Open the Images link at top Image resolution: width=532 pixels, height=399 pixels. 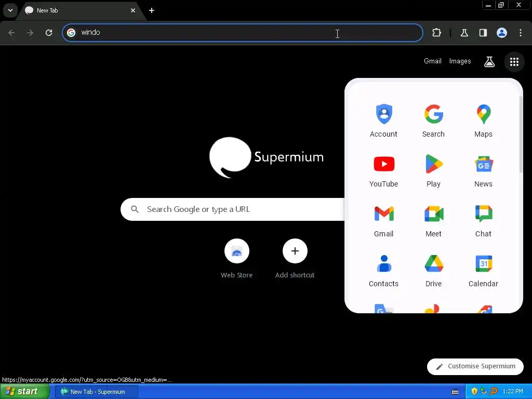point(460,61)
